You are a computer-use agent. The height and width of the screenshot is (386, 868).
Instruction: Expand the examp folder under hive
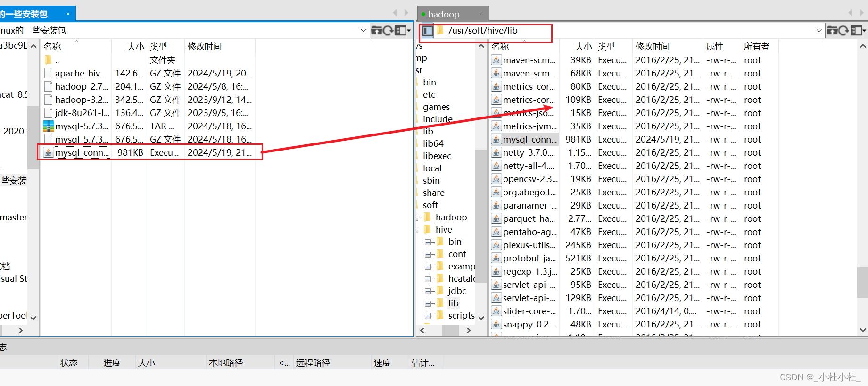pyautogui.click(x=428, y=267)
